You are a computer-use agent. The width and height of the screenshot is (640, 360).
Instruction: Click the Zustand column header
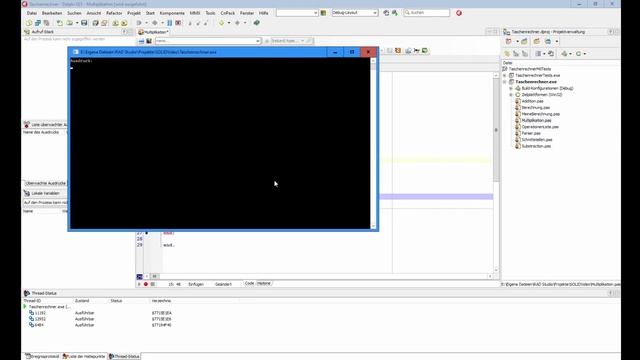(82, 301)
